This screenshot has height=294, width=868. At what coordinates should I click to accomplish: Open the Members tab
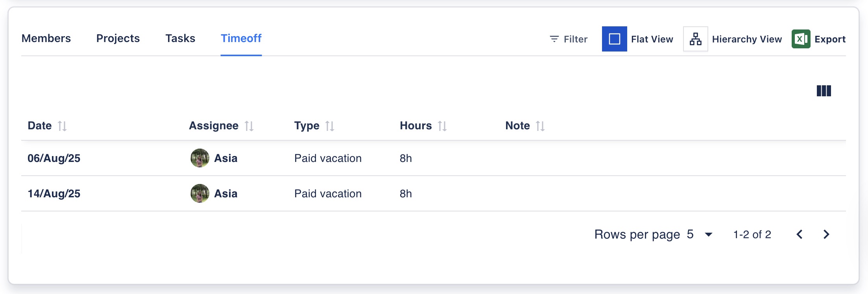click(x=46, y=39)
